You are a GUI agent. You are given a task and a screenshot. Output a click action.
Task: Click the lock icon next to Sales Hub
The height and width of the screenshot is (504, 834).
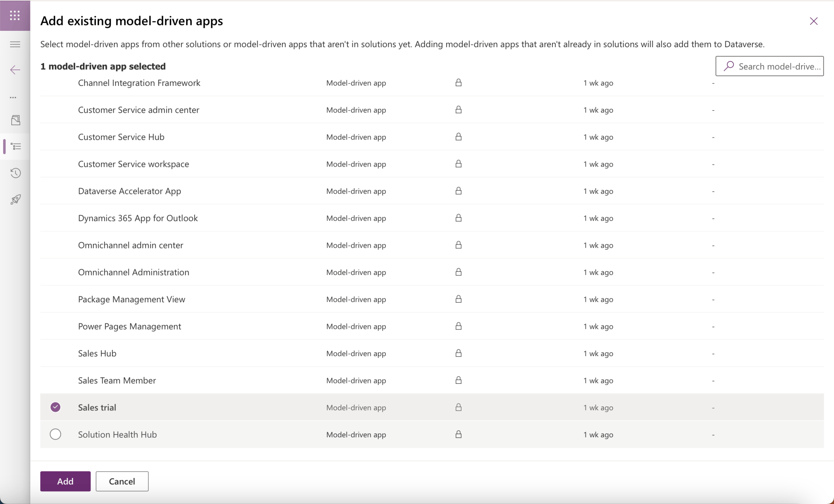pos(459,353)
